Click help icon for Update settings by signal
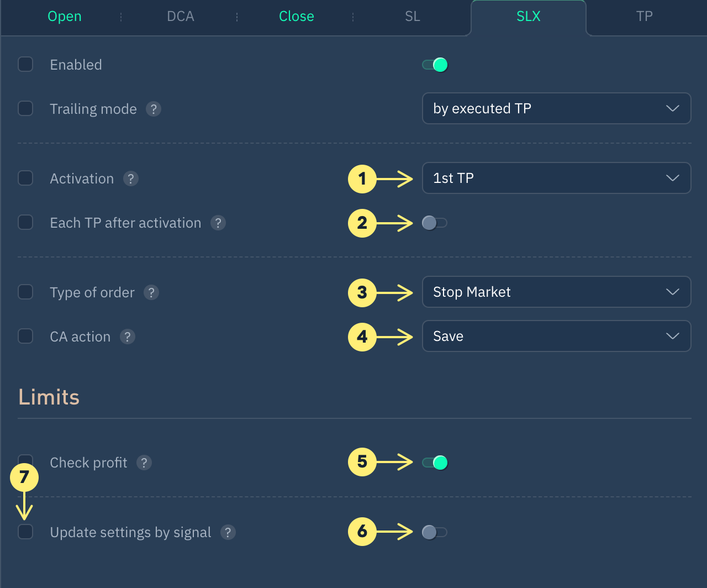 tap(228, 532)
